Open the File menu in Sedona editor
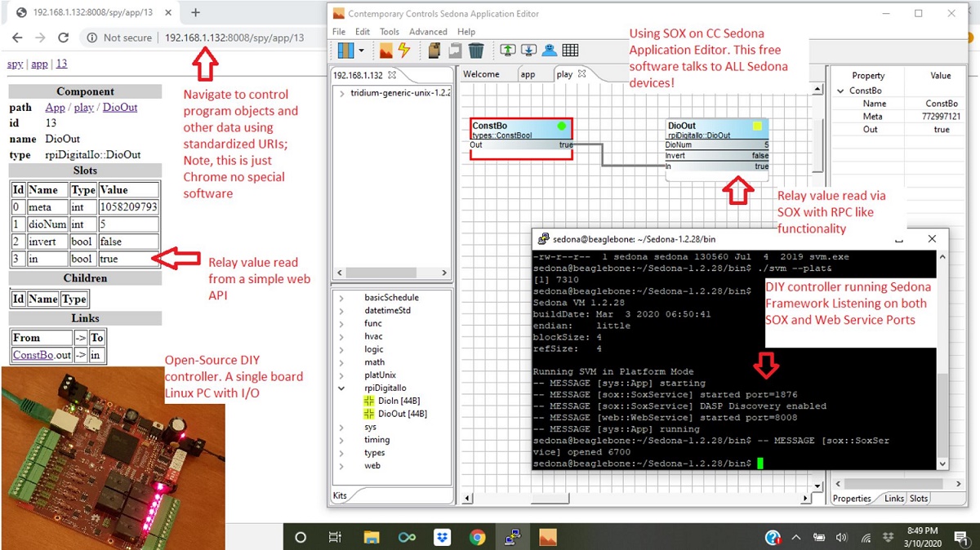This screenshot has width=980, height=550. tap(339, 32)
